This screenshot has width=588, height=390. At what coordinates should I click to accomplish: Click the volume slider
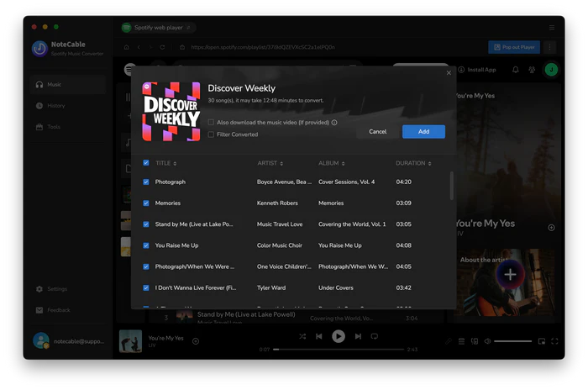pyautogui.click(x=512, y=341)
